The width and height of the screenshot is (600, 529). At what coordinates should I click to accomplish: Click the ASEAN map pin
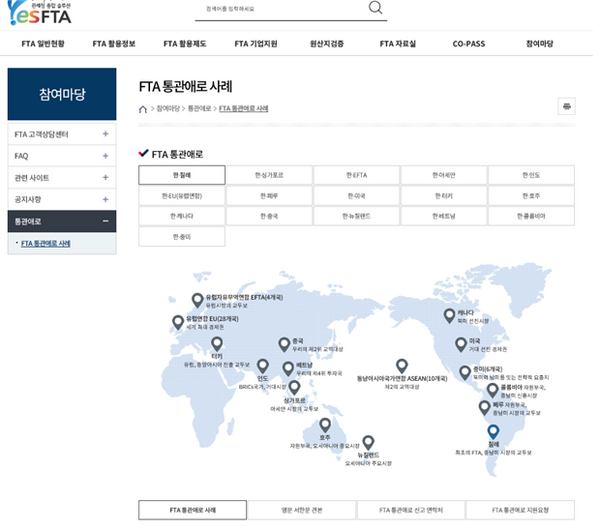(402, 366)
